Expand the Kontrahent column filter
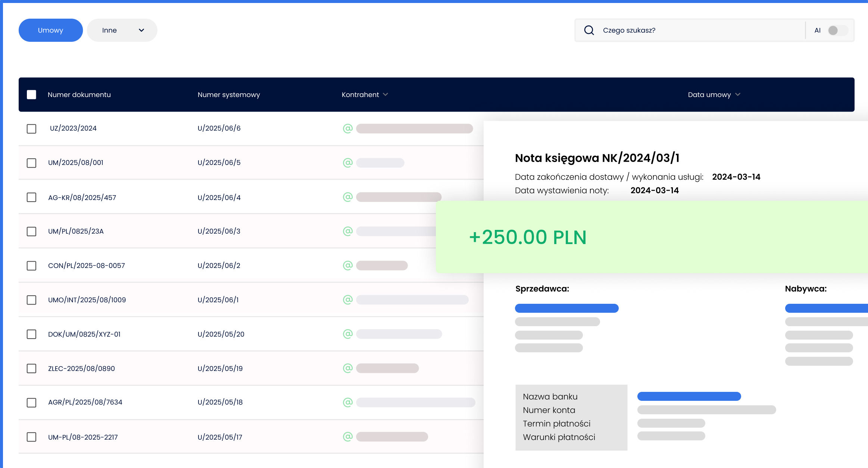 coord(385,95)
